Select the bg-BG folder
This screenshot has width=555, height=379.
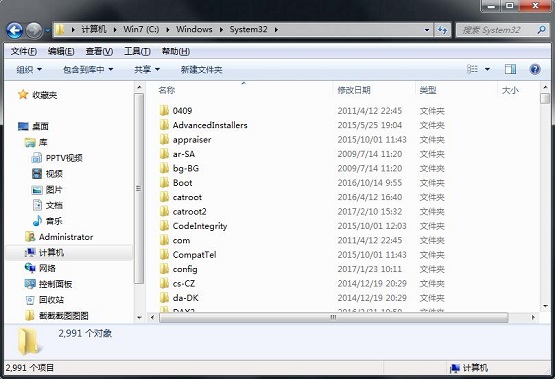point(185,168)
